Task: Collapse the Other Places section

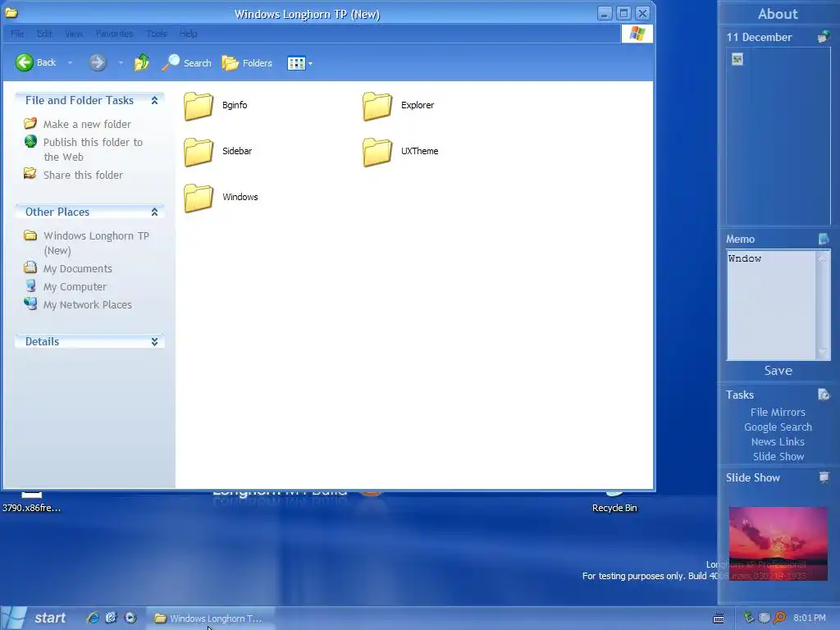Action: (154, 212)
